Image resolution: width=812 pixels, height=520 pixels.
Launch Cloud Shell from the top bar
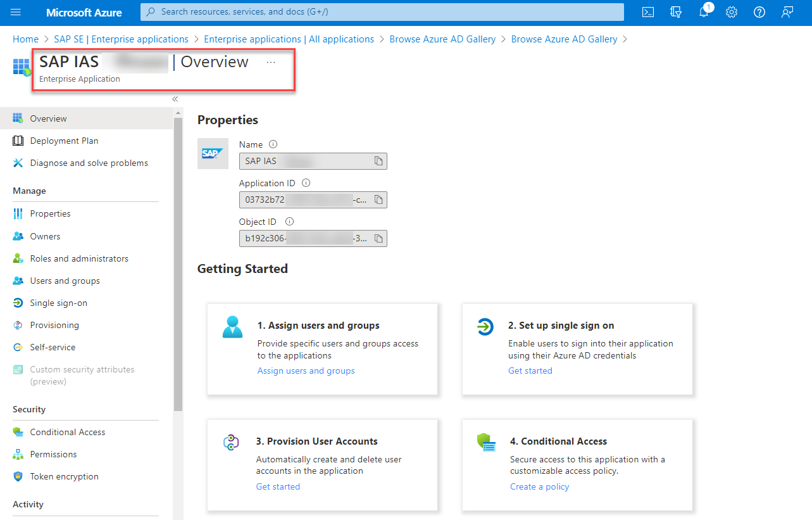[x=647, y=12]
